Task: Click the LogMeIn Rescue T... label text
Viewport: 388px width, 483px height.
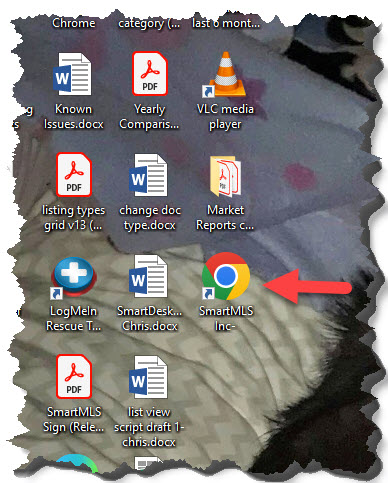Action: point(73,318)
